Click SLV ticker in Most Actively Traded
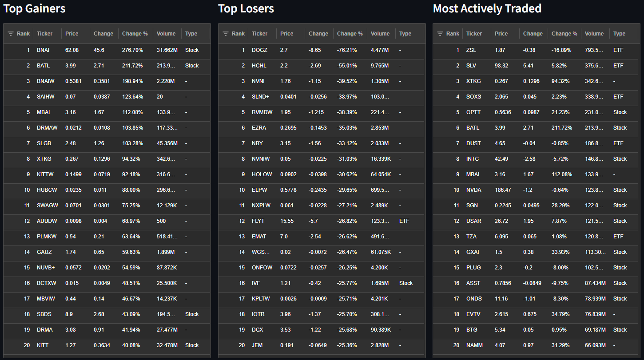 pos(472,66)
